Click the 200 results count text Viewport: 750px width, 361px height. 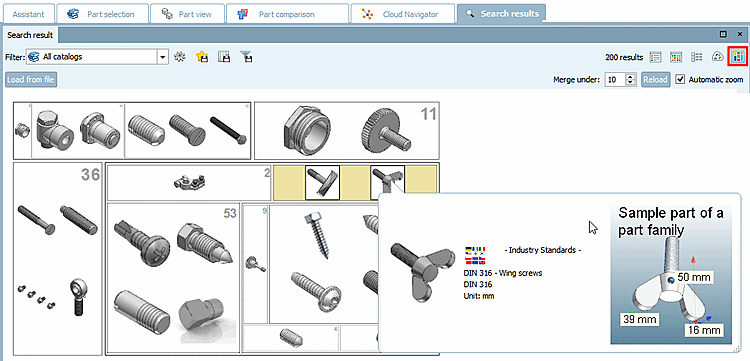click(x=624, y=57)
